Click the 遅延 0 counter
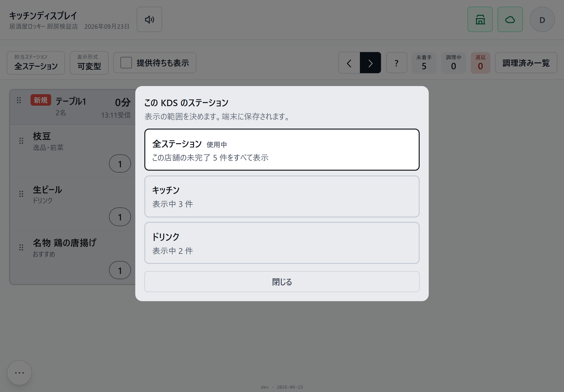The width and height of the screenshot is (564, 392). [480, 63]
